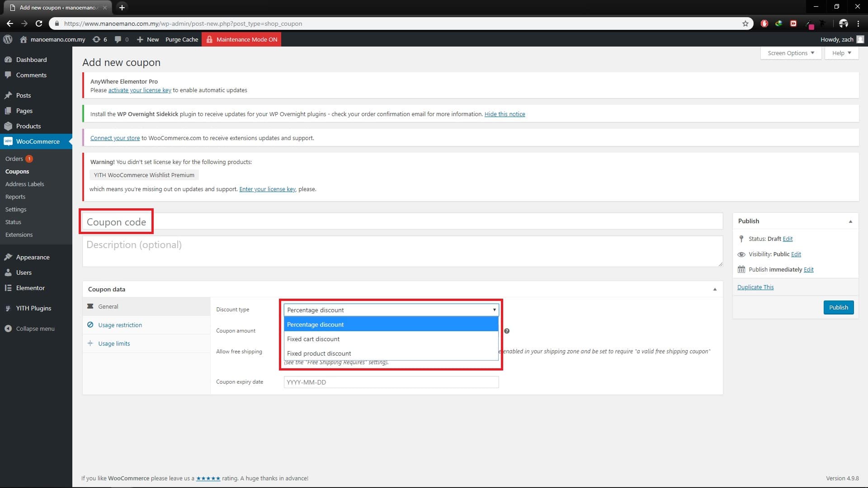
Task: Open the comments bubble icon in the admin bar
Action: click(x=118, y=39)
